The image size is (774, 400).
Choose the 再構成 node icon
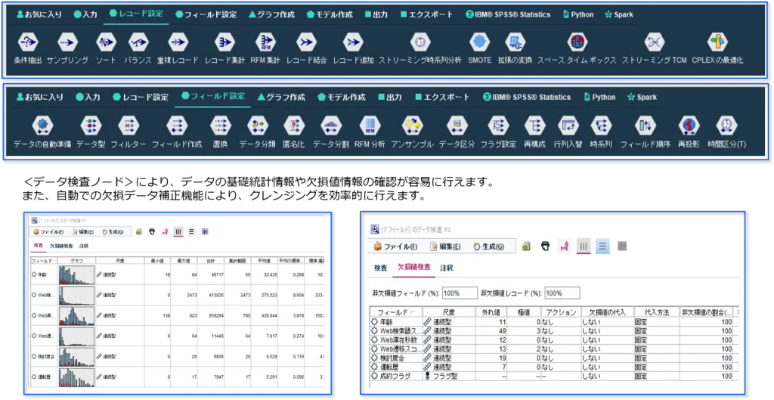pyautogui.click(x=534, y=126)
